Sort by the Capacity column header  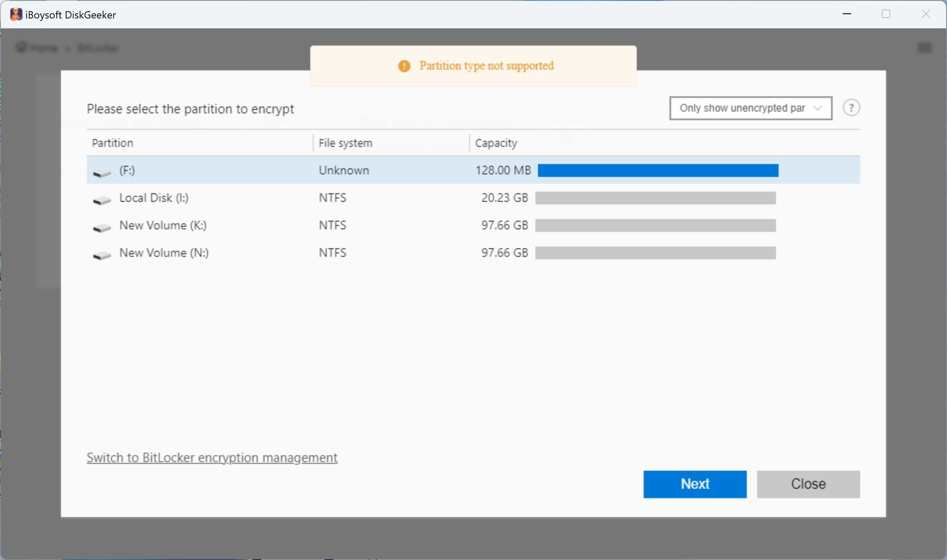(496, 143)
